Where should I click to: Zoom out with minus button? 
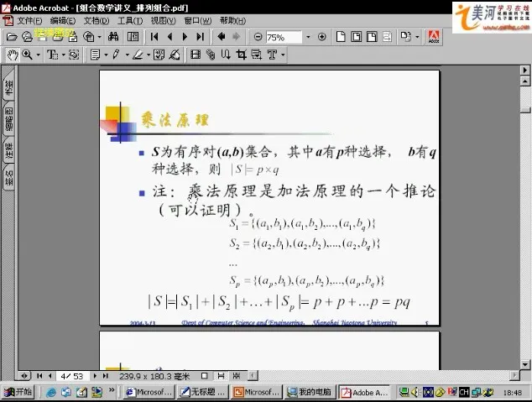[258, 37]
